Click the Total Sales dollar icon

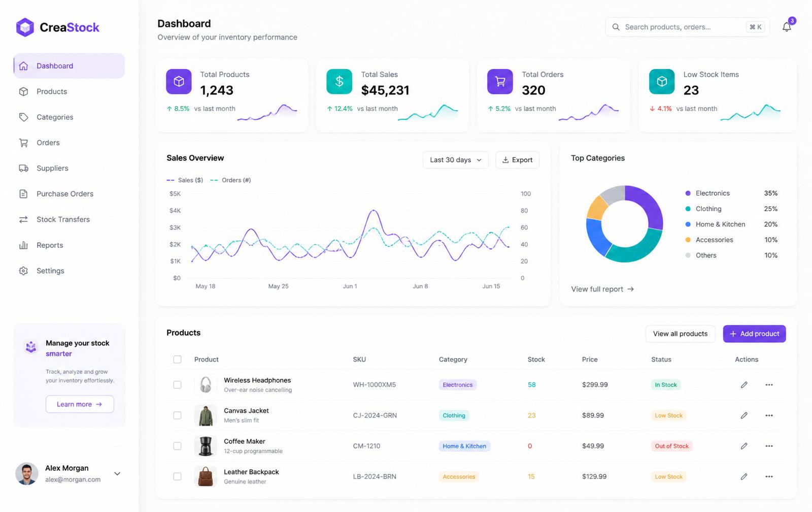tap(340, 81)
